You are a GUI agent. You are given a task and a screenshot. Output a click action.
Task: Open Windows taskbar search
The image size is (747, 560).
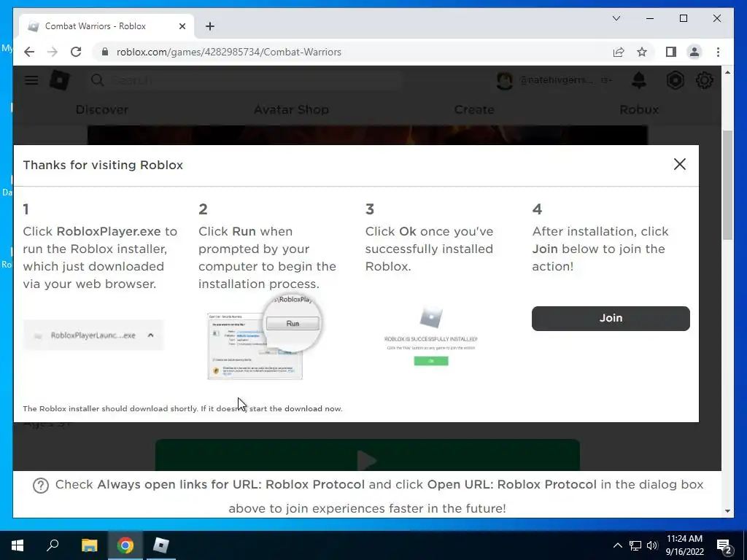click(53, 545)
